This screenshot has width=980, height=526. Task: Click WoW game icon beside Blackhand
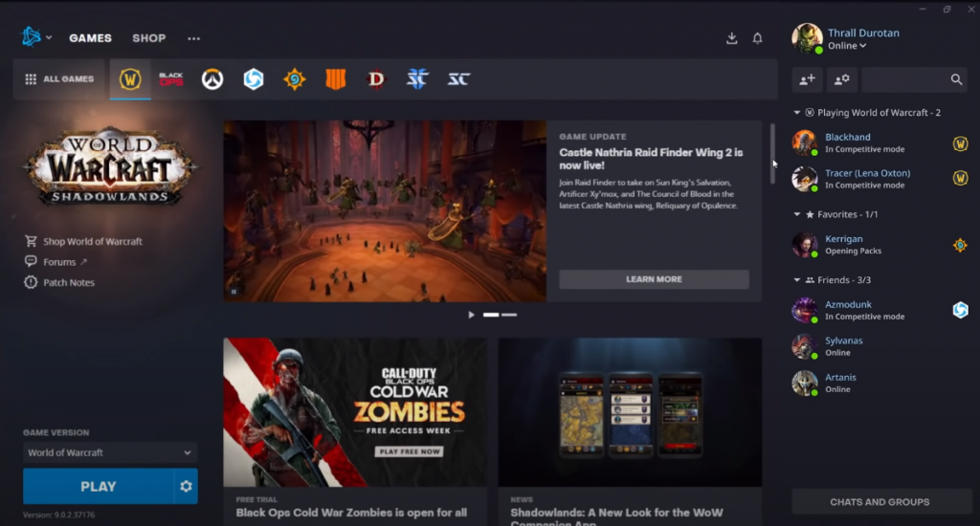click(960, 143)
